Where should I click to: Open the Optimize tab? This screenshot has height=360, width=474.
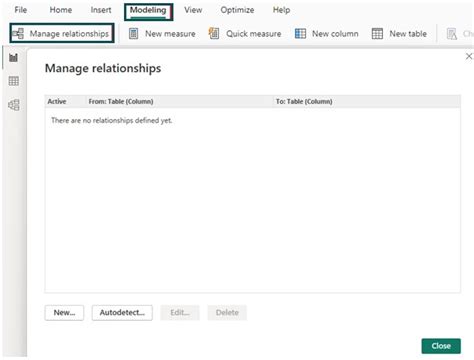click(x=237, y=10)
